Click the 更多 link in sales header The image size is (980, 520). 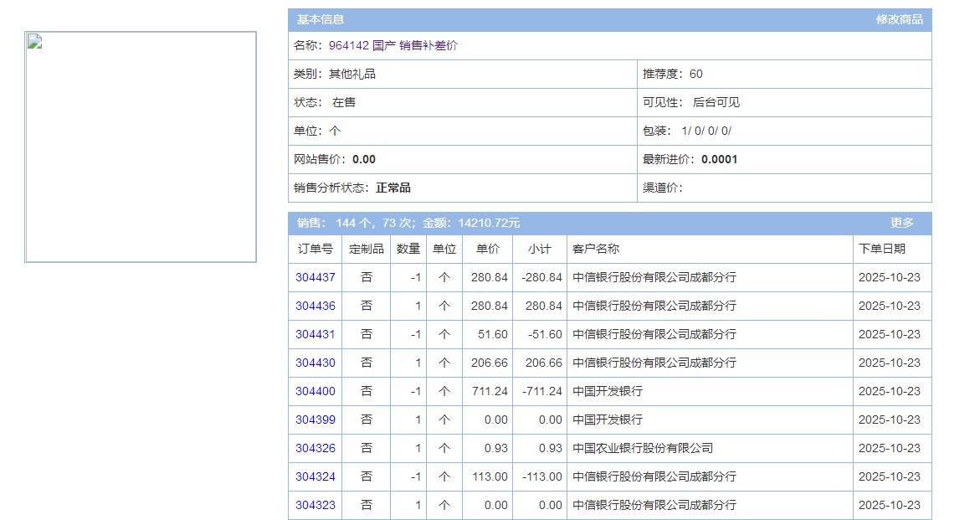click(901, 223)
